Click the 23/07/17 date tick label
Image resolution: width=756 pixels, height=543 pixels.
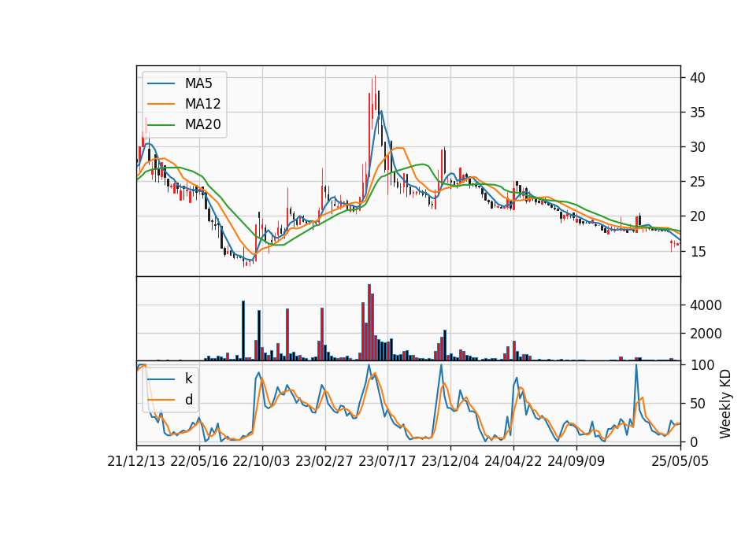[387, 461]
